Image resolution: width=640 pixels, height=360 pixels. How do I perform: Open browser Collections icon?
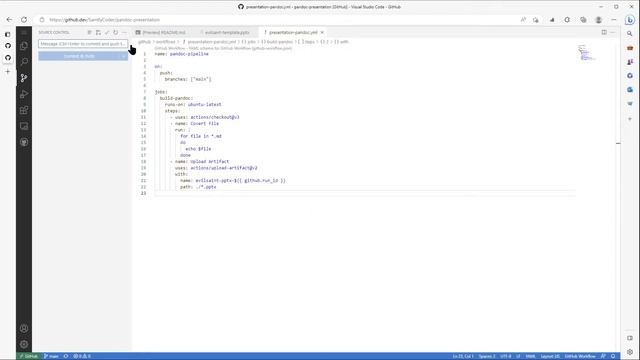click(583, 20)
